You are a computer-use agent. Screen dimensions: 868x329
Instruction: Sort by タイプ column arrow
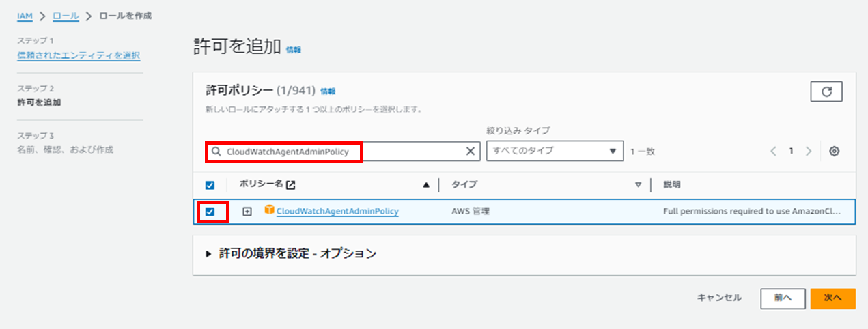coord(639,184)
